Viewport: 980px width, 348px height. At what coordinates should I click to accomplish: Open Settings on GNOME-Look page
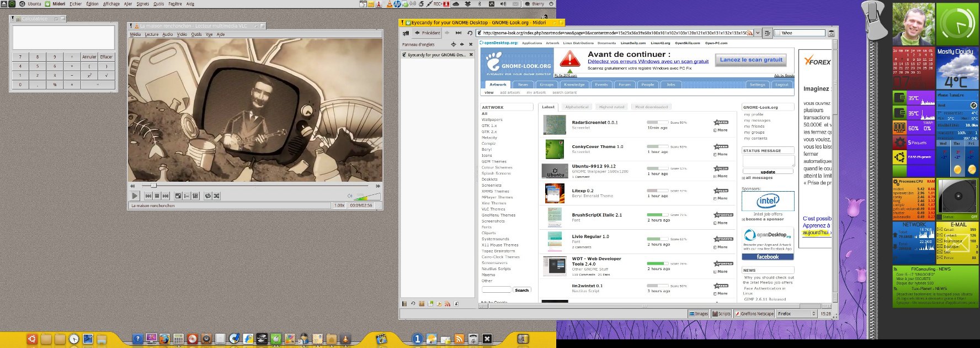pos(757,85)
